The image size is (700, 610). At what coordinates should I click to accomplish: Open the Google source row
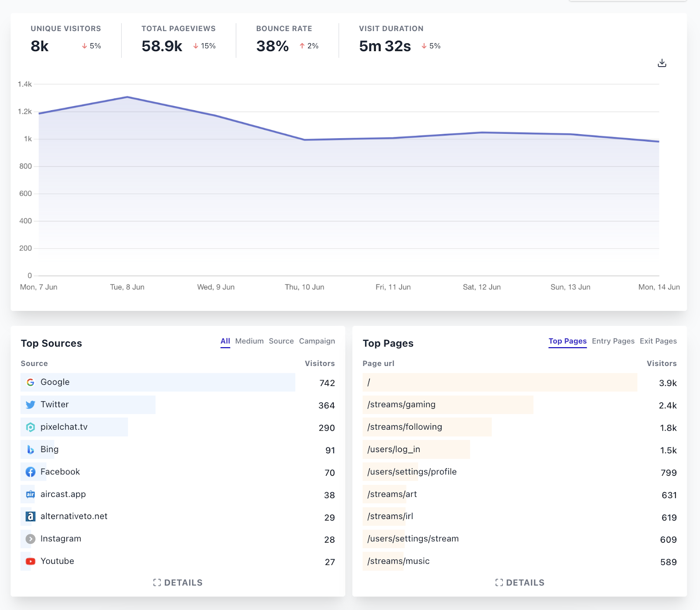pyautogui.click(x=178, y=382)
